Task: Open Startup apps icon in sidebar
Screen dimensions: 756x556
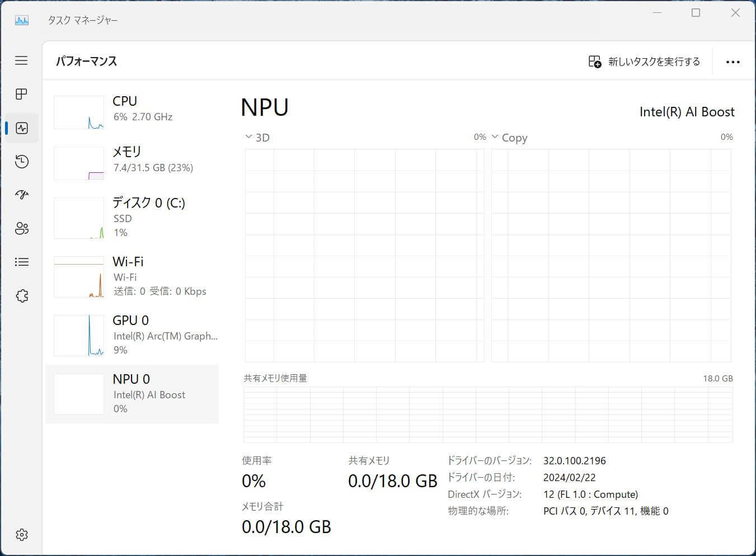Action: pyautogui.click(x=22, y=195)
